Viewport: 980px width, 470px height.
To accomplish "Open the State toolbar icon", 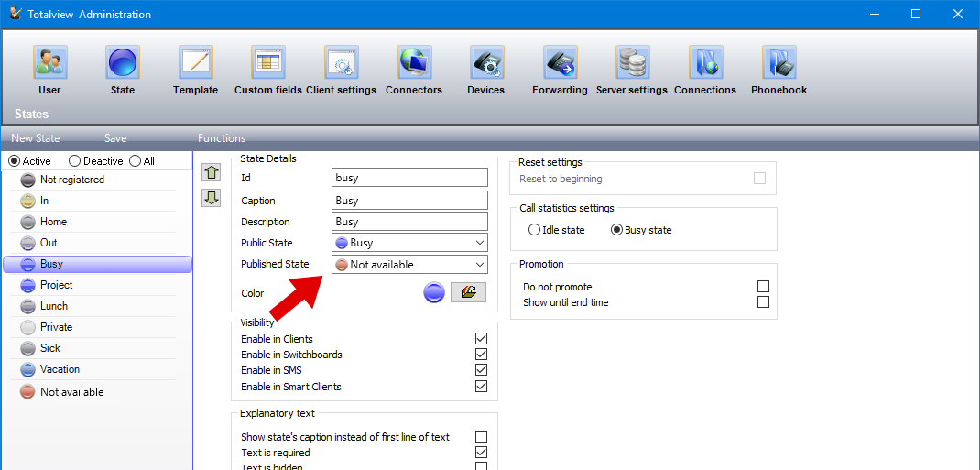I will 123,62.
